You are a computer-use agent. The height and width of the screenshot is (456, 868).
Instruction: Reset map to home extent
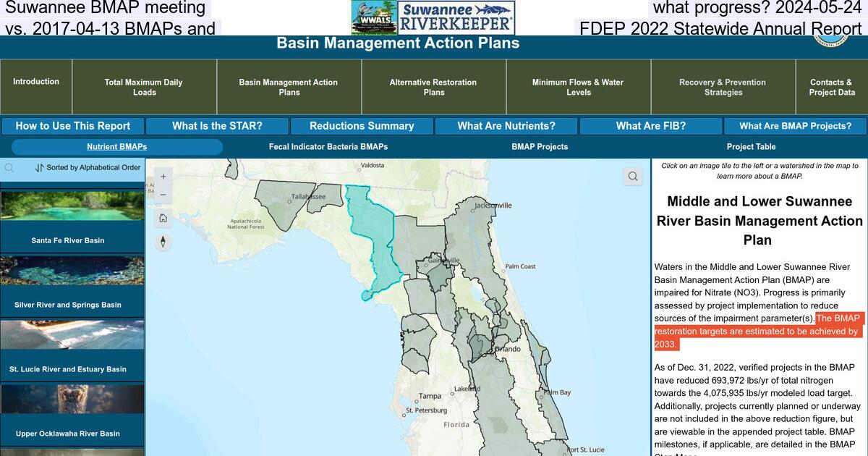tap(163, 218)
